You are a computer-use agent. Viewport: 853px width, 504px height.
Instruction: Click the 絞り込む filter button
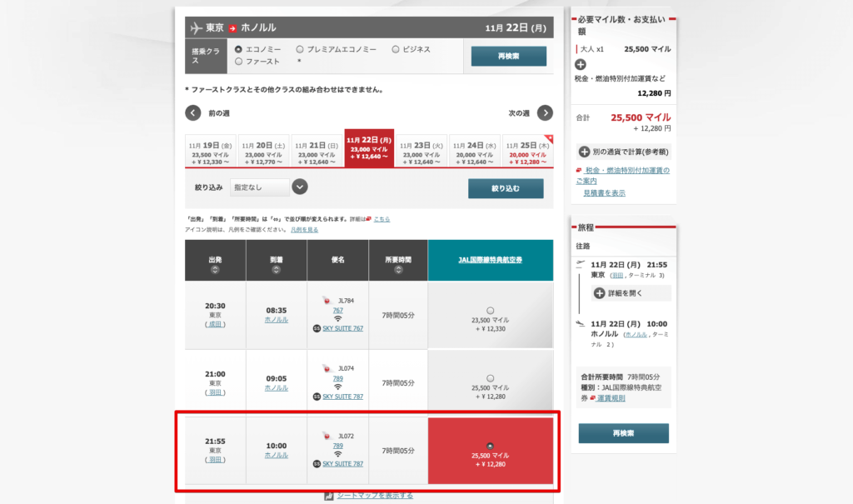[506, 188]
